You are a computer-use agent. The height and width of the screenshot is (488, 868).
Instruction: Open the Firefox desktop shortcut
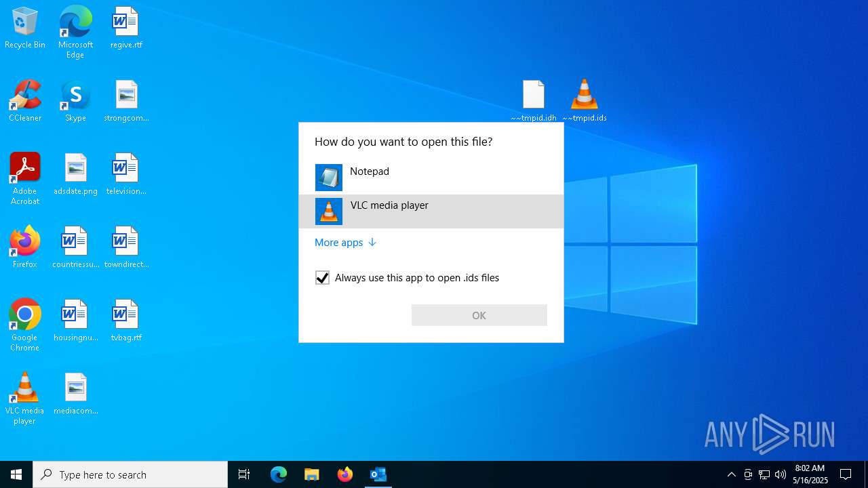point(25,248)
